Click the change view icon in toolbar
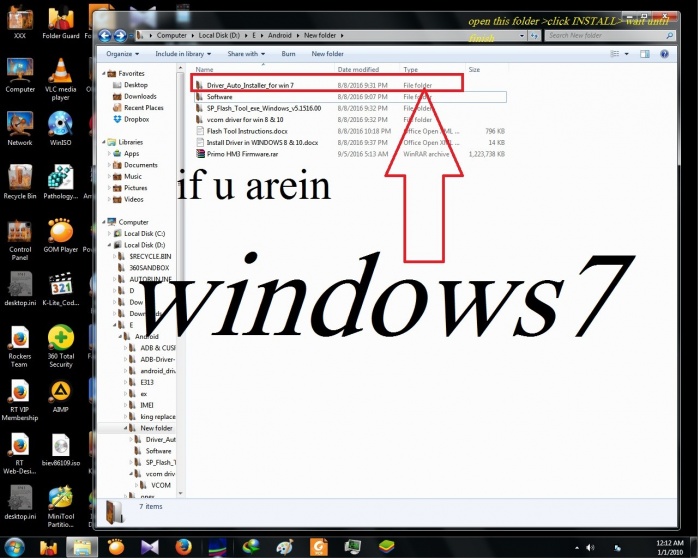 (x=615, y=54)
